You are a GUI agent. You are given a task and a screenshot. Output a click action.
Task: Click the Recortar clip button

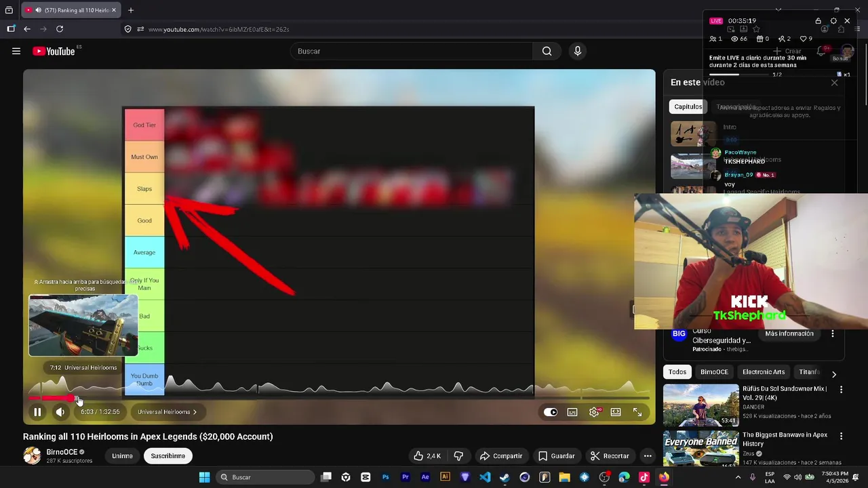point(610,456)
